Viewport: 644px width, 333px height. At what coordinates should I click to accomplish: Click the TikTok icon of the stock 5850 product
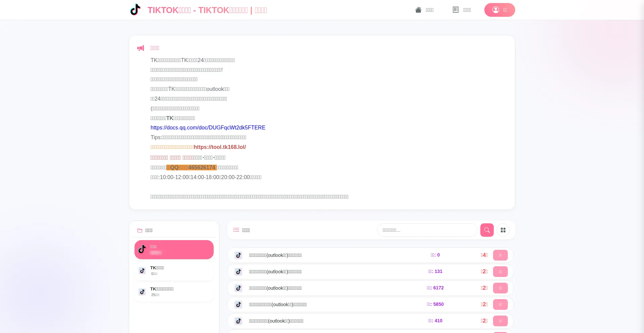click(238, 304)
